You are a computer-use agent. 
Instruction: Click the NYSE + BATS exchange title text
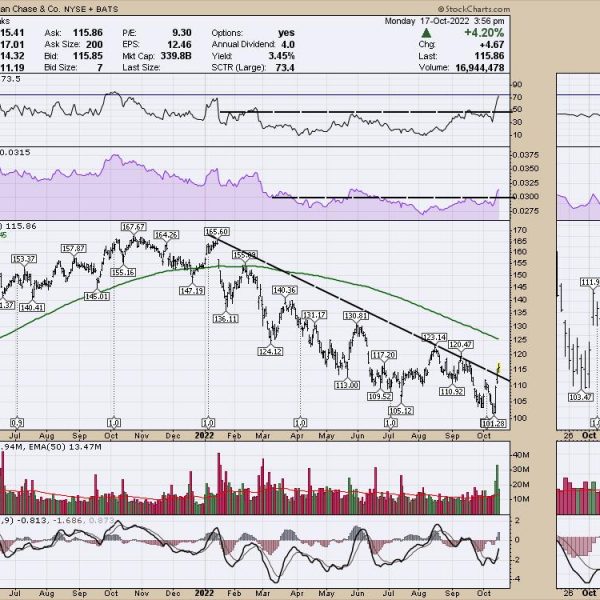[x=91, y=9]
